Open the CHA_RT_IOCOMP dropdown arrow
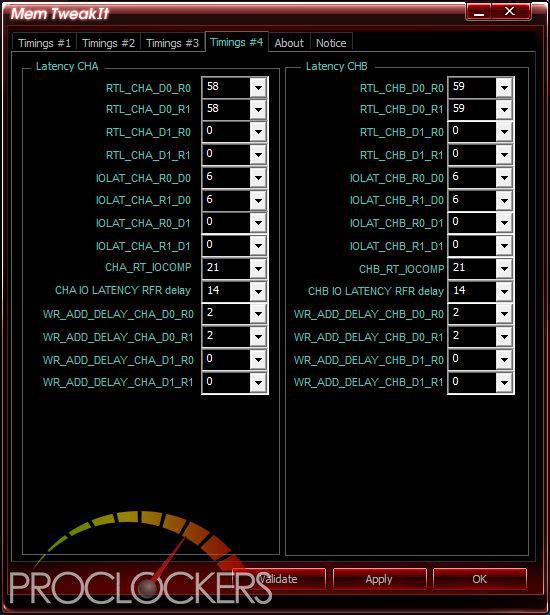 coord(258,269)
